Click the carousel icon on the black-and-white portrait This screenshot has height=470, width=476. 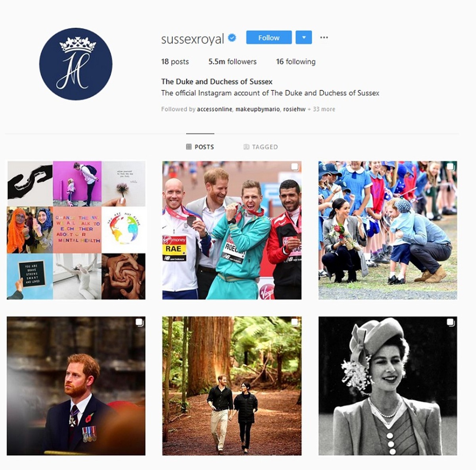point(450,322)
